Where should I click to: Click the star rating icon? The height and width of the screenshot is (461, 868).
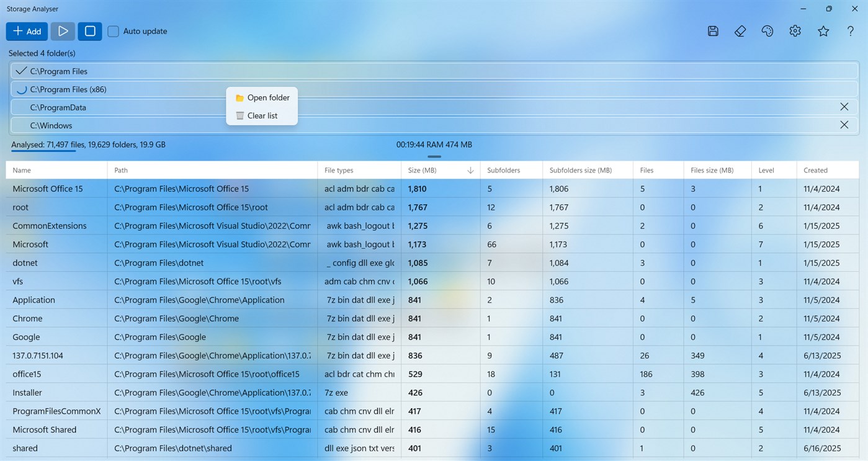coord(823,30)
